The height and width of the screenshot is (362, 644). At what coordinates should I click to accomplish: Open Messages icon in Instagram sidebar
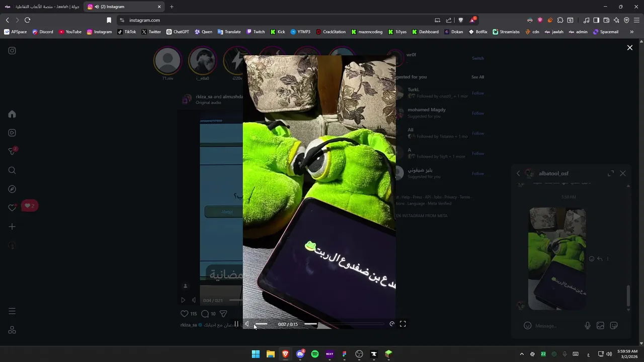pos(12,151)
